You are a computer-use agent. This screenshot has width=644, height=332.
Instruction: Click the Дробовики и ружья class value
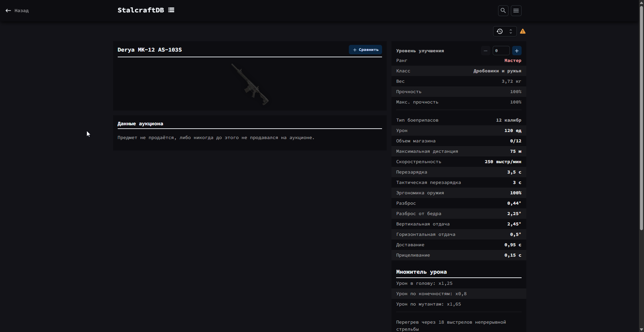(x=497, y=71)
